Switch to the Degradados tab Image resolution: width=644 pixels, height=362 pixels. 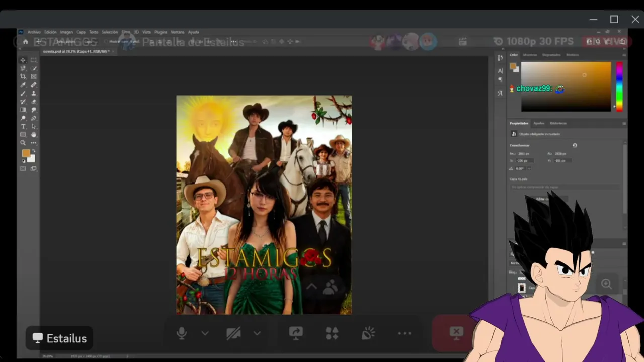[x=551, y=55]
